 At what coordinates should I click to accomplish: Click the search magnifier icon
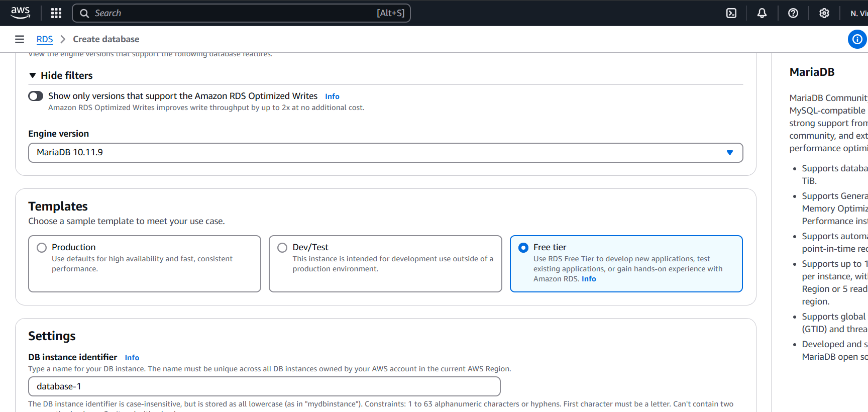point(84,13)
